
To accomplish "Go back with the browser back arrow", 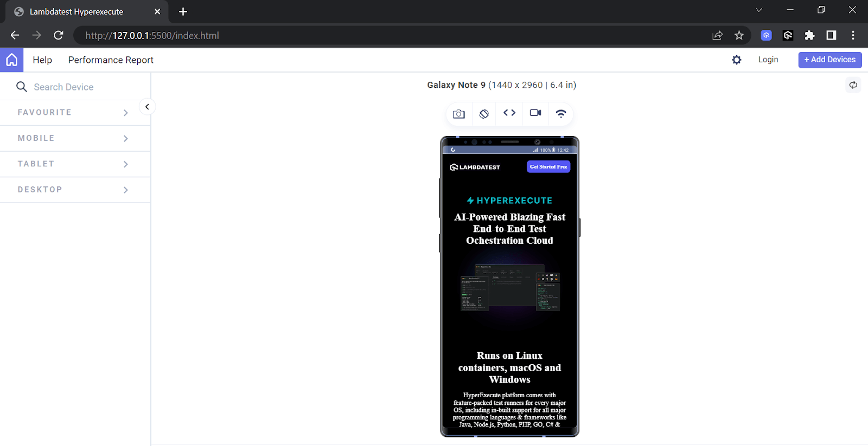I will tap(15, 35).
